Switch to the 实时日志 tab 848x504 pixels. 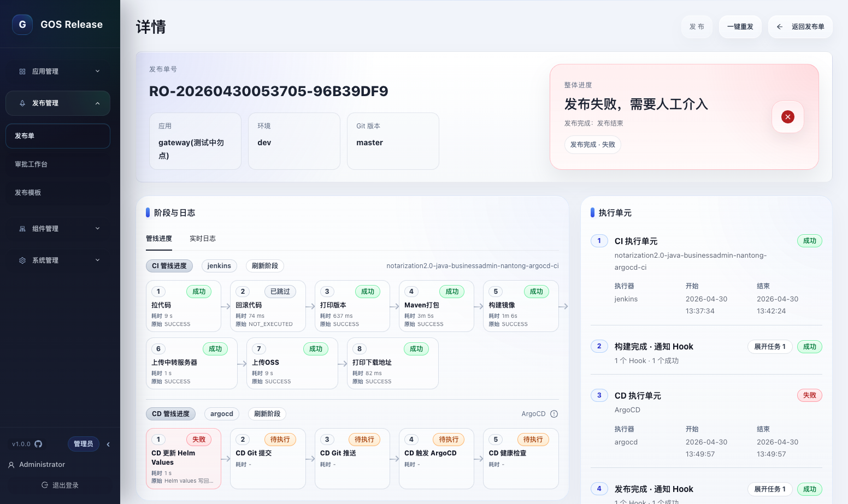tap(203, 239)
